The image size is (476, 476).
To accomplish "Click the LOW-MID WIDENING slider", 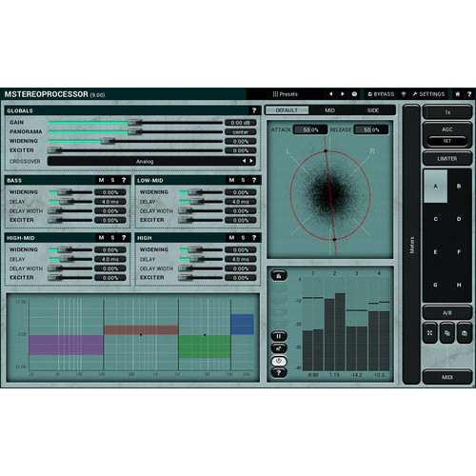I will (x=201, y=192).
